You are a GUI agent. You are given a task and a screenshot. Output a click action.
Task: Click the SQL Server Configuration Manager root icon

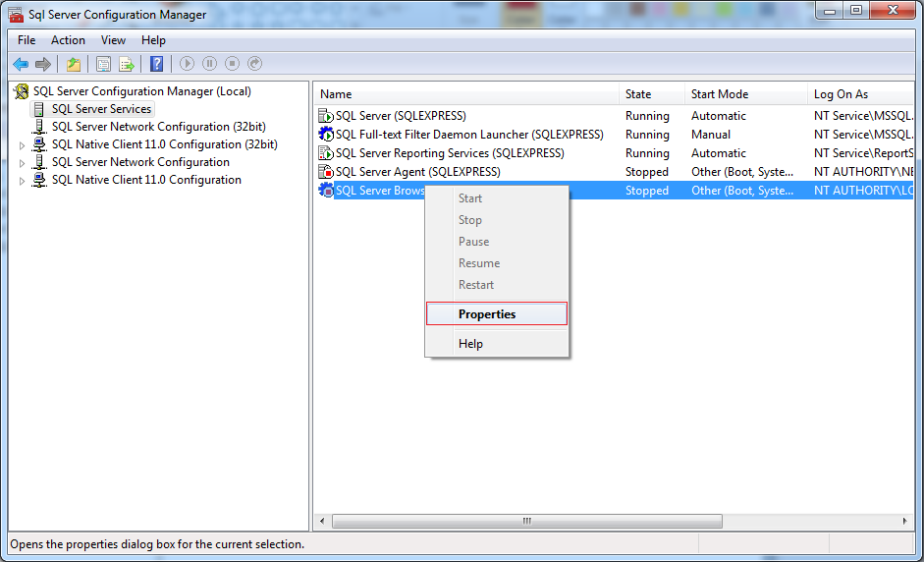pos(22,90)
